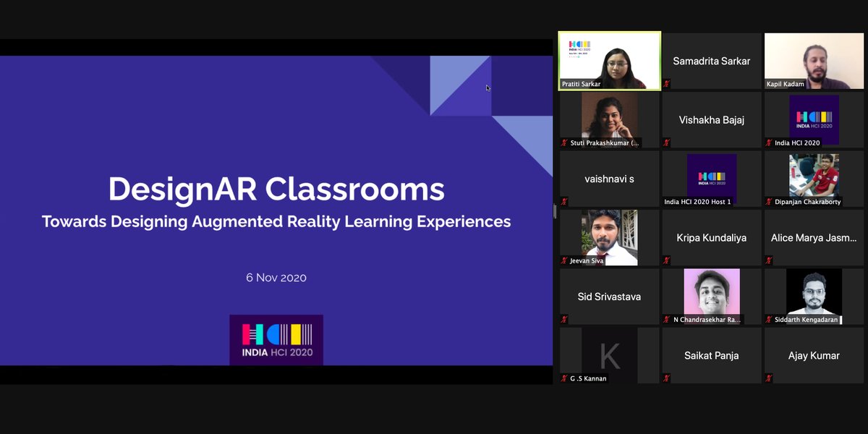Click the muted mic icon on Samadrita Sarkar's tile
This screenshot has height=434, width=868.
pyautogui.click(x=666, y=84)
